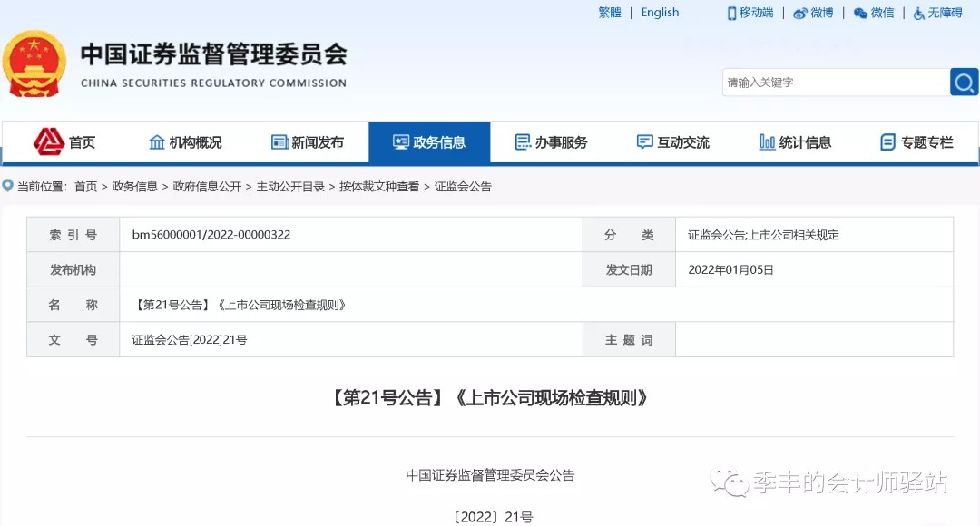Click the document icon beside 办事服务
980x526 pixels.
pyautogui.click(x=523, y=142)
